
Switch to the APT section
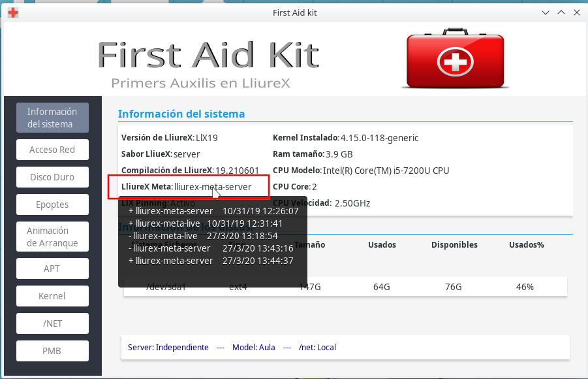point(52,269)
